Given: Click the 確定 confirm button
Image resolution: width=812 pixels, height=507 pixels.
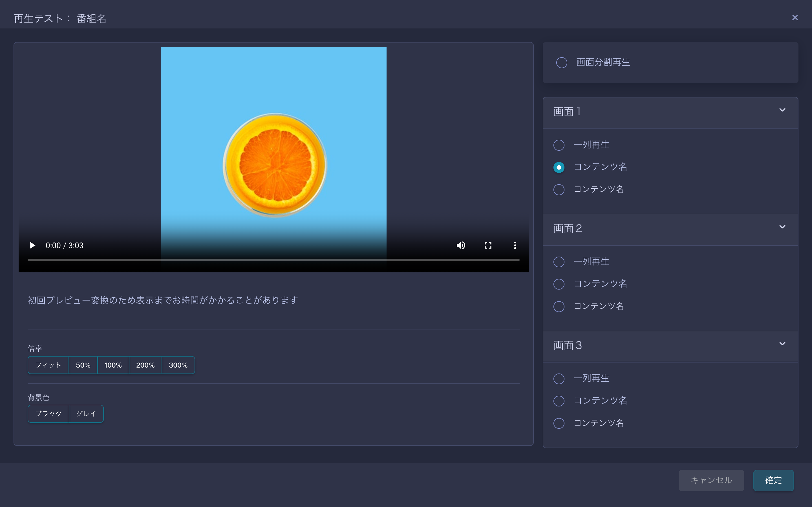Looking at the screenshot, I should pyautogui.click(x=773, y=480).
